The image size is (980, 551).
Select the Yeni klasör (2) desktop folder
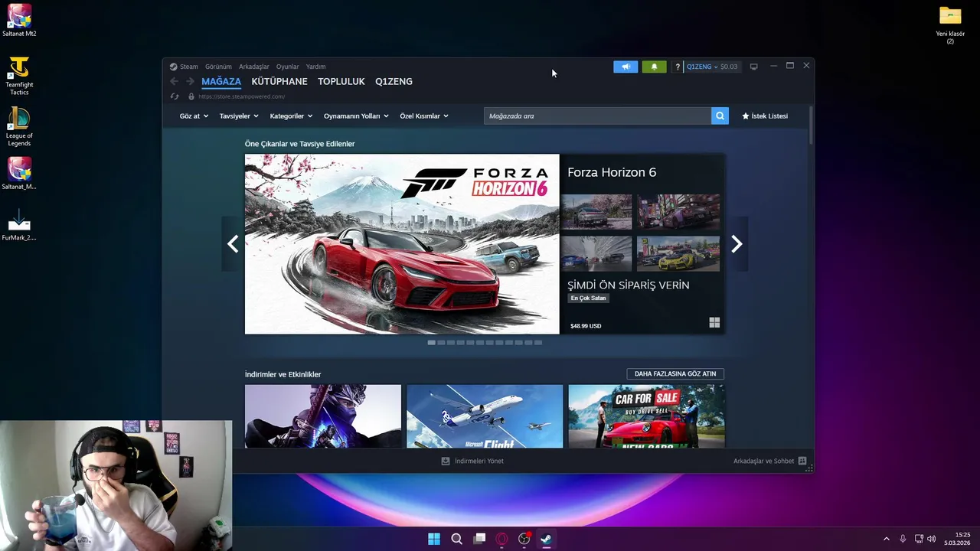coord(950,24)
